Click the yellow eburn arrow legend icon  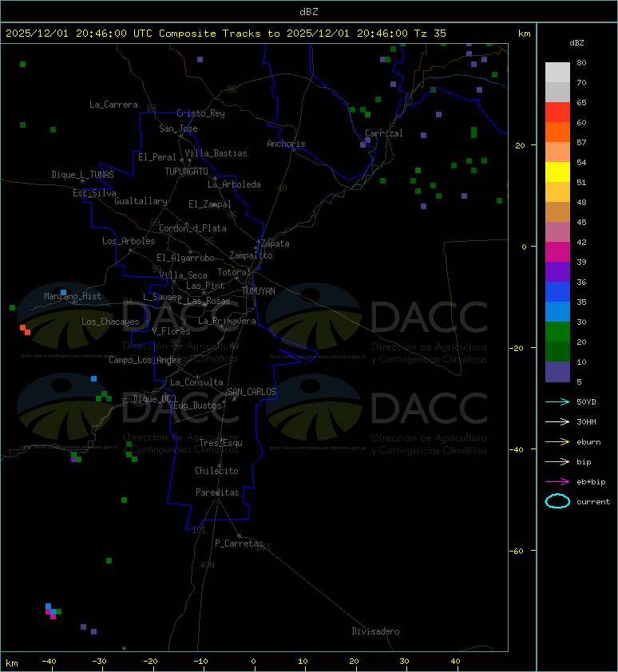click(x=557, y=442)
